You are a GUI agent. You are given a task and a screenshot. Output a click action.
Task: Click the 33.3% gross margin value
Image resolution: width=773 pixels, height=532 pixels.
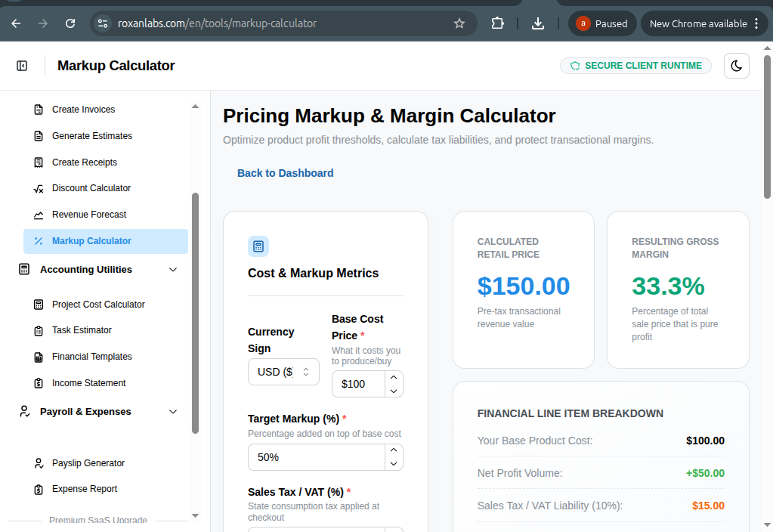[669, 286]
